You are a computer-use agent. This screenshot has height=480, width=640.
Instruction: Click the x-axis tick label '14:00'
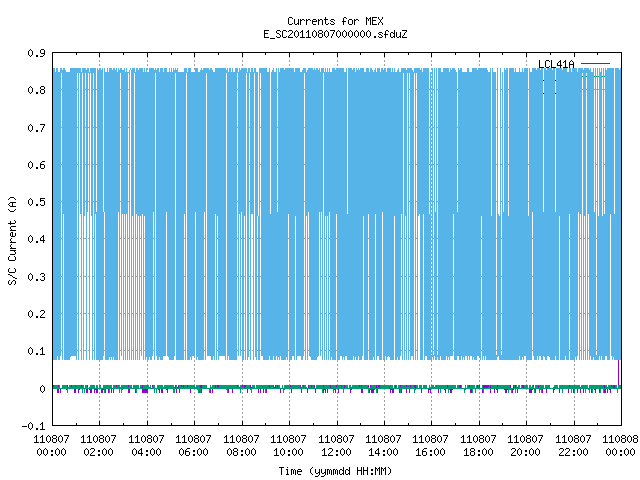(x=383, y=452)
